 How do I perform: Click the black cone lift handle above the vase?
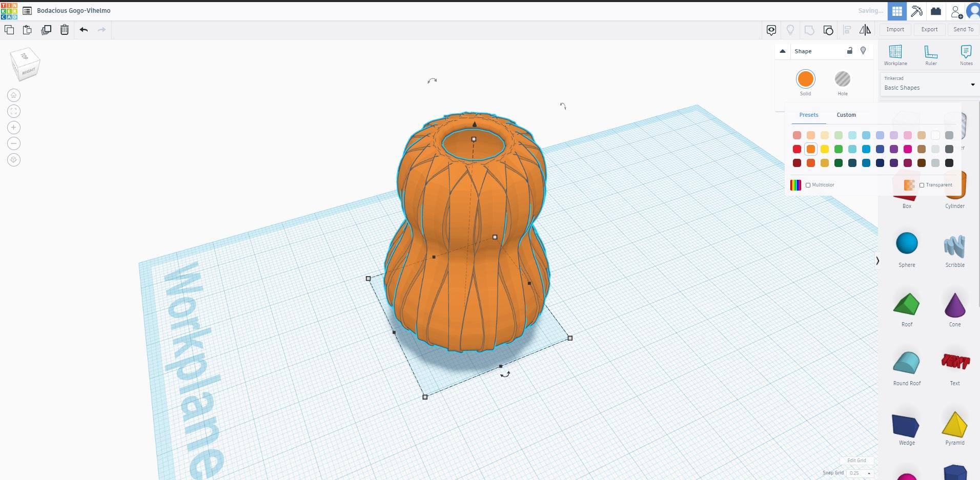click(x=475, y=124)
